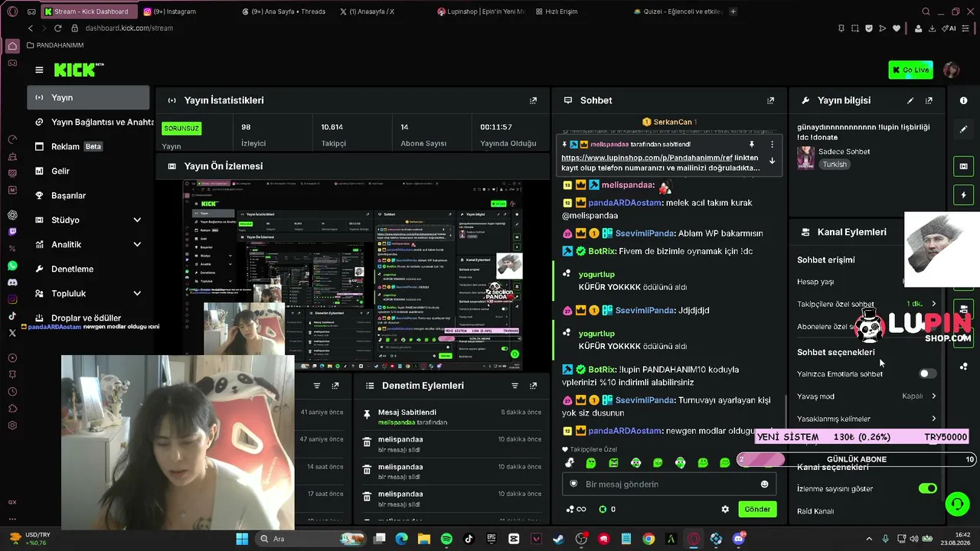The width and height of the screenshot is (980, 551).
Task: Open the lupinshop.com link in pinned message
Action: pyautogui.click(x=647, y=157)
